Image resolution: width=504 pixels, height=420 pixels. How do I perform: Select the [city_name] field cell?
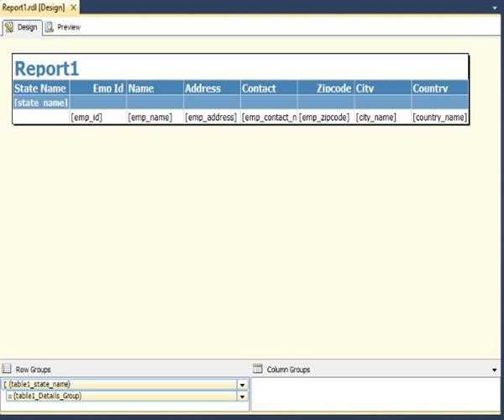pyautogui.click(x=382, y=118)
